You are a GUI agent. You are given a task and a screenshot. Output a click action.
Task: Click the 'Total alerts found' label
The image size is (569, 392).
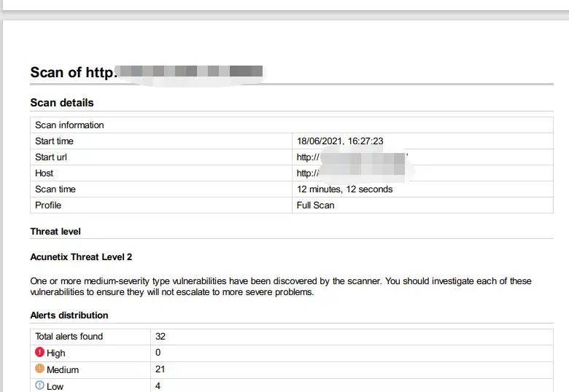69,336
